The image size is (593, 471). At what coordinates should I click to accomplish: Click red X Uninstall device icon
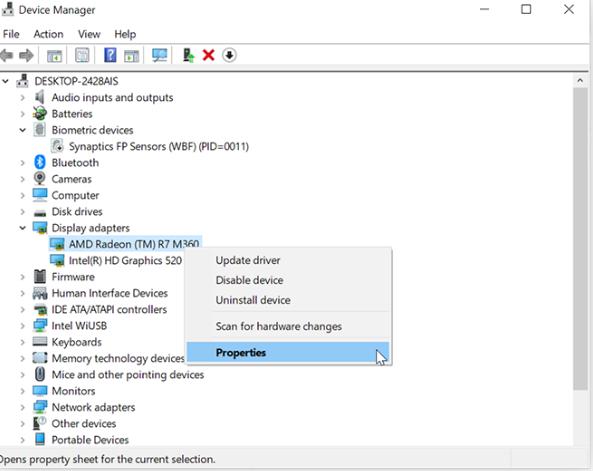(208, 55)
